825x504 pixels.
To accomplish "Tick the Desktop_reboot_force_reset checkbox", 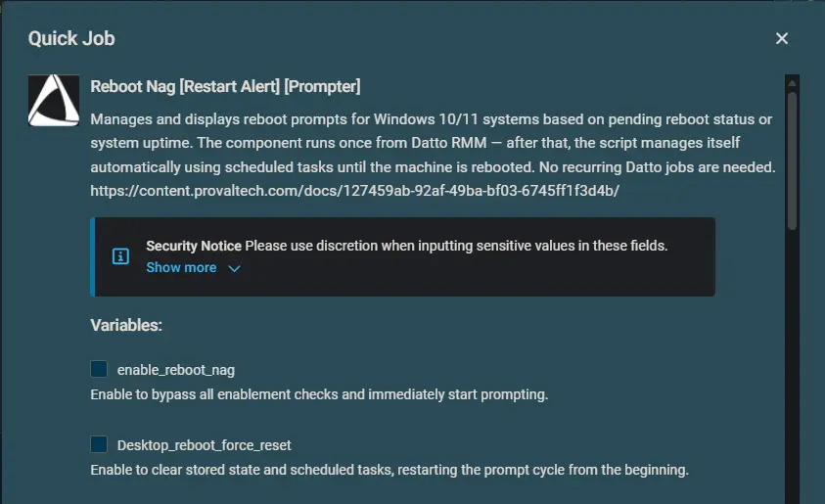I will tap(99, 444).
